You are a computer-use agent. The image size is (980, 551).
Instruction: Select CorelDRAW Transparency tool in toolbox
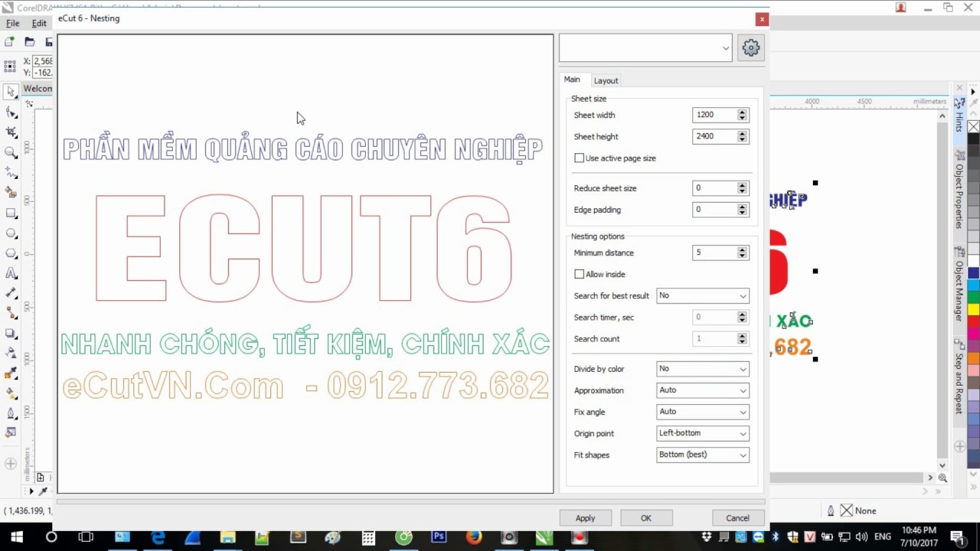click(11, 353)
